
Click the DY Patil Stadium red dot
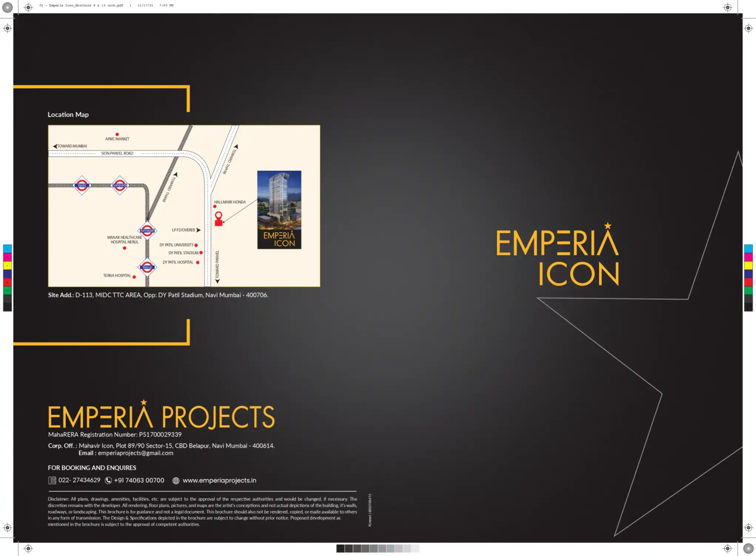[201, 253]
